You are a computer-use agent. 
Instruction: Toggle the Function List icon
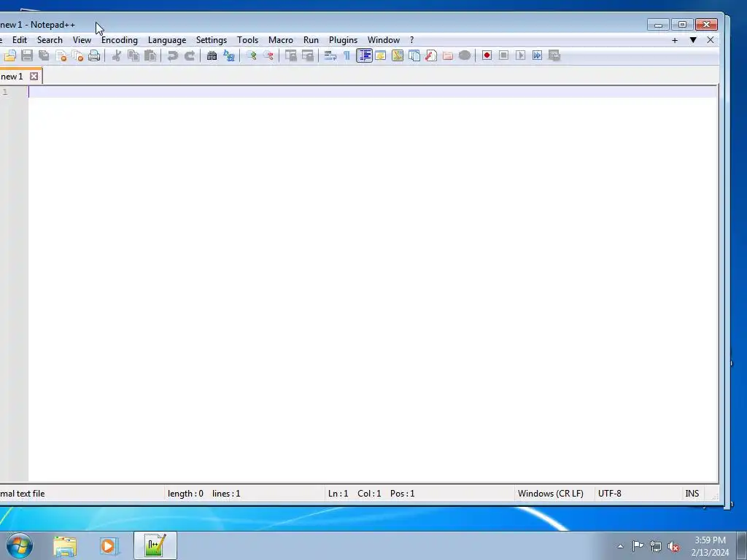tap(431, 55)
